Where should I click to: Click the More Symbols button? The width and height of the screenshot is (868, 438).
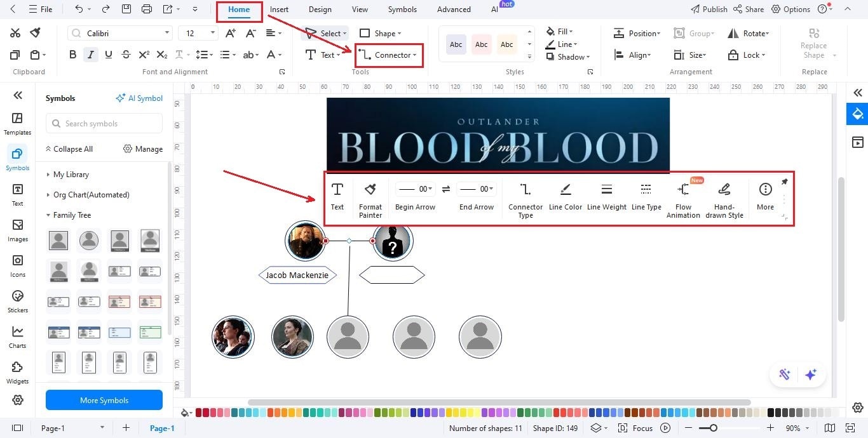(104, 400)
